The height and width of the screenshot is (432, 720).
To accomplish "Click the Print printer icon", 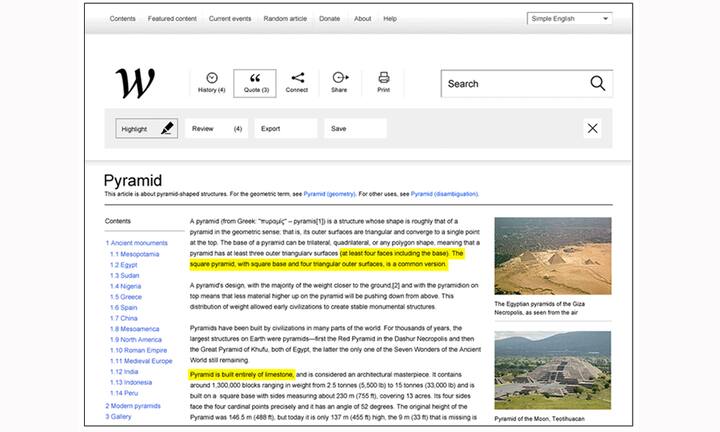I will click(383, 78).
